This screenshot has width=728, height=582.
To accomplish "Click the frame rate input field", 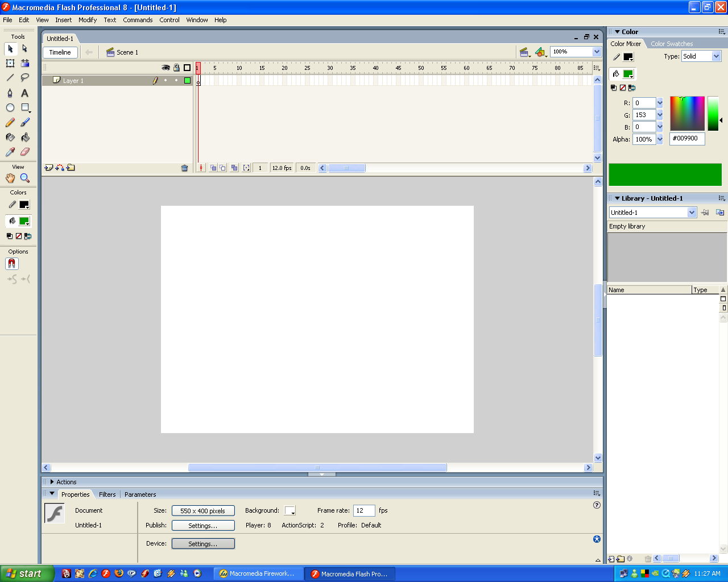I will 364,510.
